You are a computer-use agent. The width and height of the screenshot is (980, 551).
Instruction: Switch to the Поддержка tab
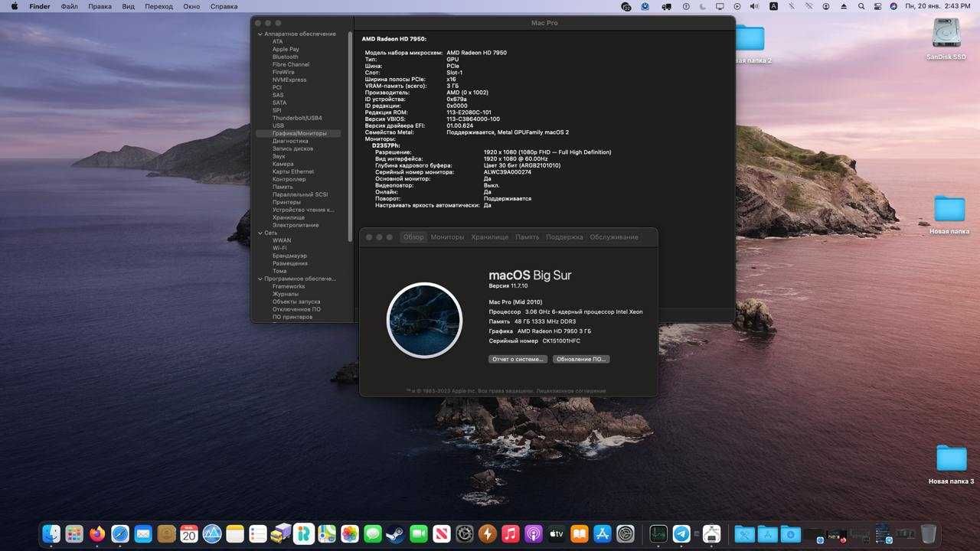(564, 237)
